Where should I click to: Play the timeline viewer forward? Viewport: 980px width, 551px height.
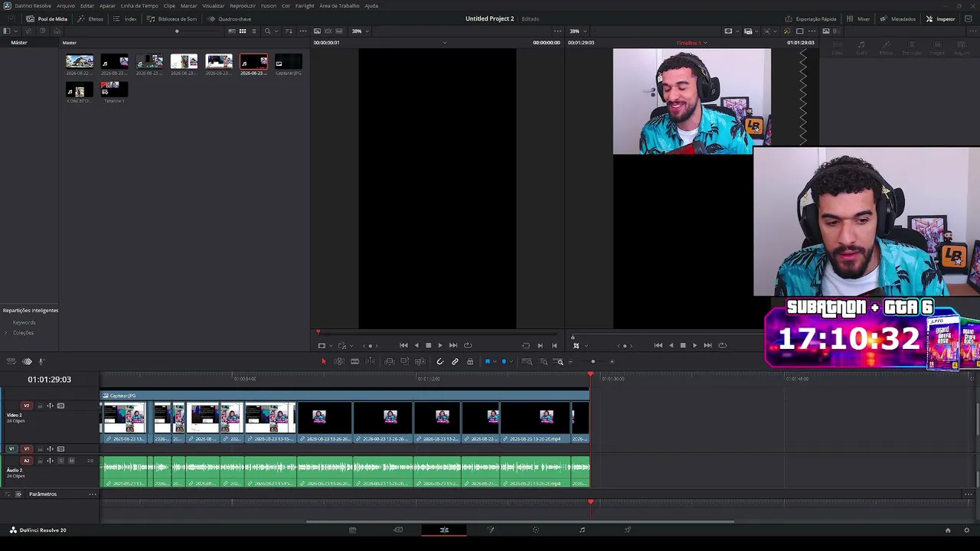click(694, 345)
